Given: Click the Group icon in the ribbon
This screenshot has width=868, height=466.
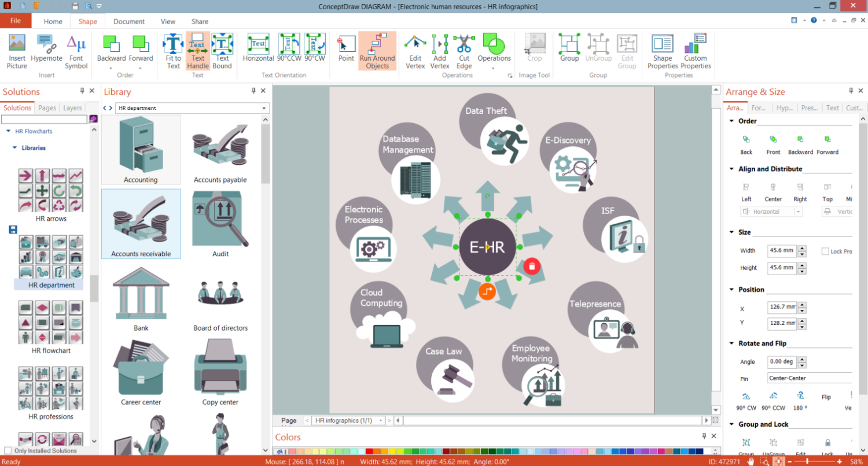Looking at the screenshot, I should 569,48.
